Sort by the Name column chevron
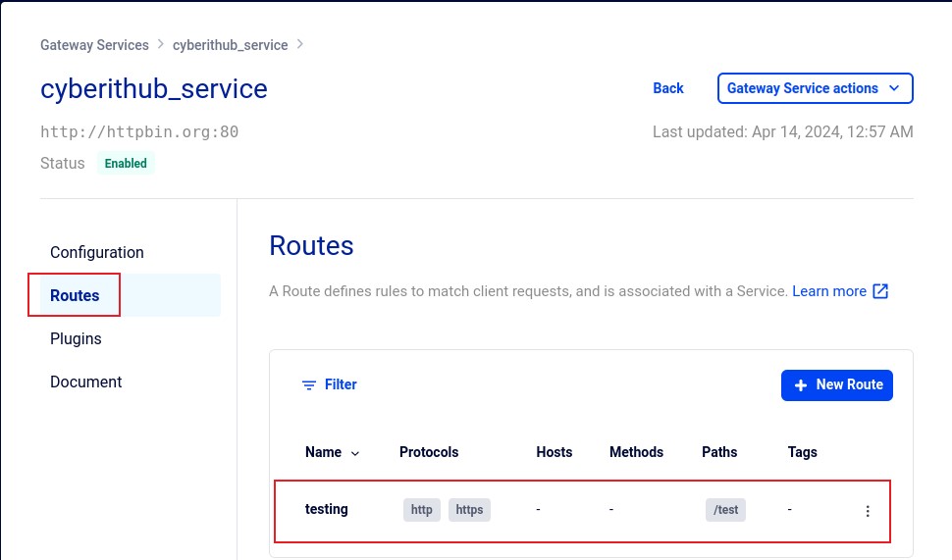Viewport: 952px width, 560px height. 355,453
